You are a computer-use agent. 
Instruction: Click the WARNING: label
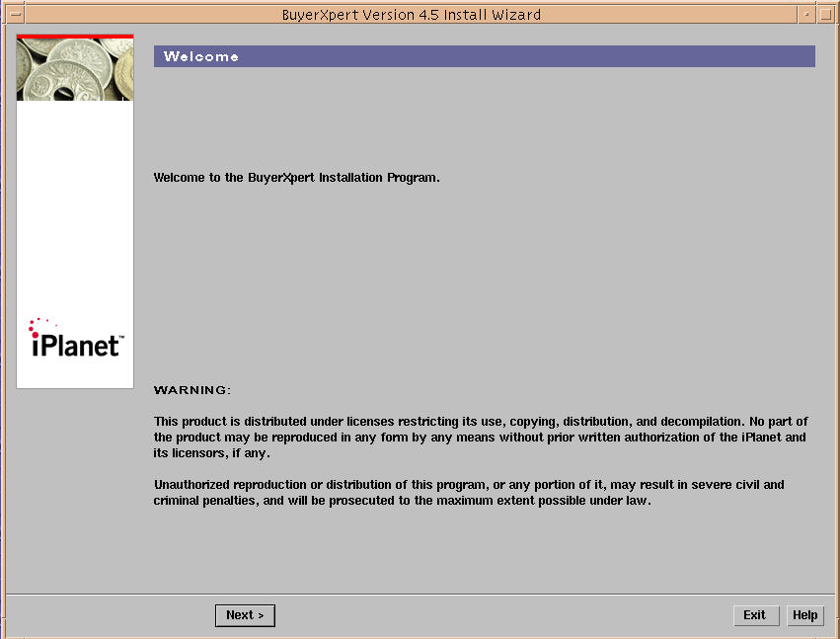(x=192, y=390)
